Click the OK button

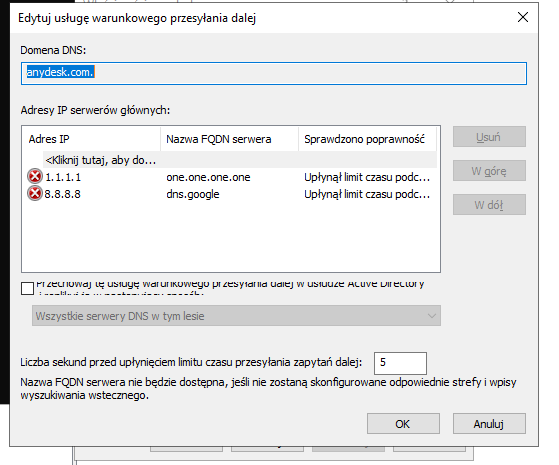403,424
